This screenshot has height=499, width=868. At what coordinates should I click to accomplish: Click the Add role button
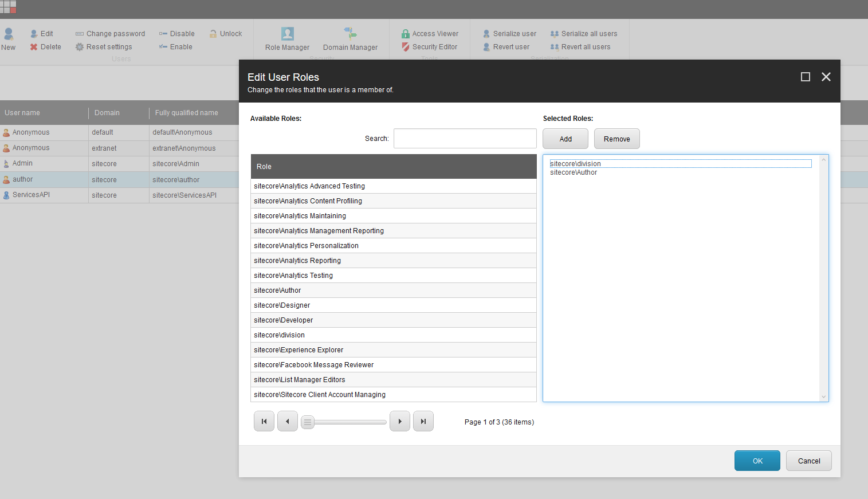(565, 139)
